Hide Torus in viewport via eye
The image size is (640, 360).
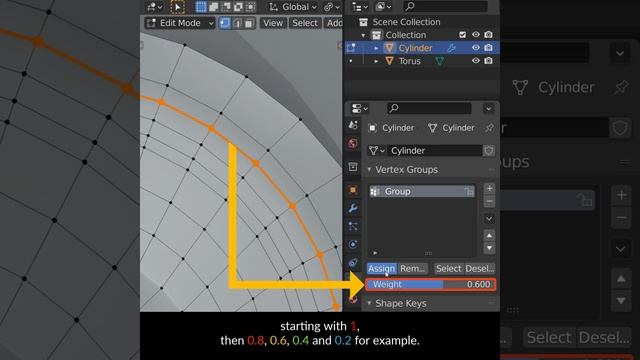(476, 61)
